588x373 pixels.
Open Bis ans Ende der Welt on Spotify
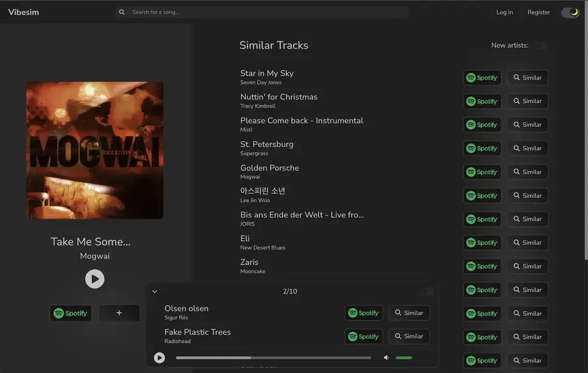click(x=482, y=219)
